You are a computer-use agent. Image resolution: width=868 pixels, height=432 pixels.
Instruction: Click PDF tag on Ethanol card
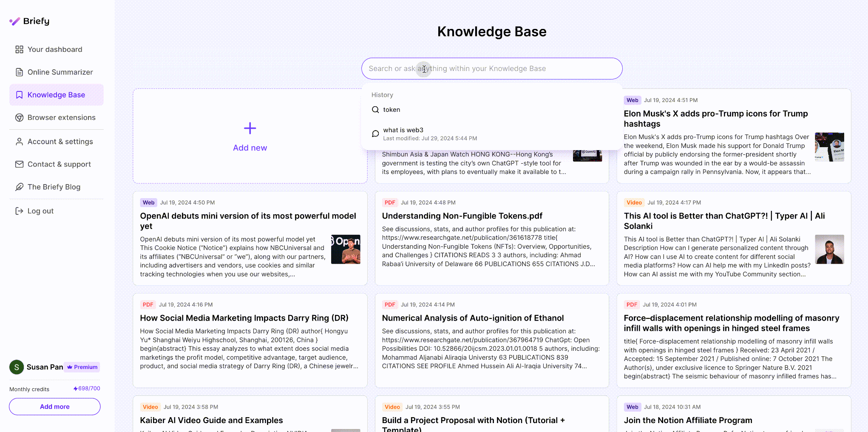[390, 305]
